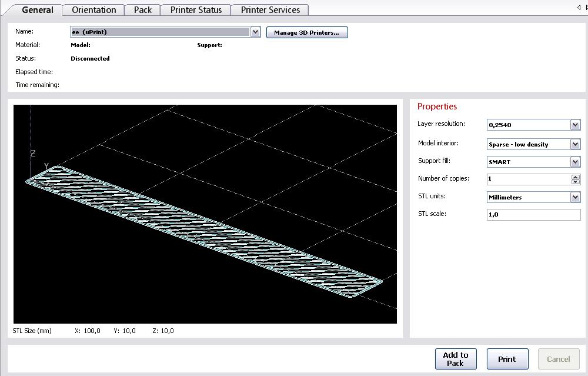Click the 3D model preview viewport
This screenshot has height=376, width=588.
point(205,214)
